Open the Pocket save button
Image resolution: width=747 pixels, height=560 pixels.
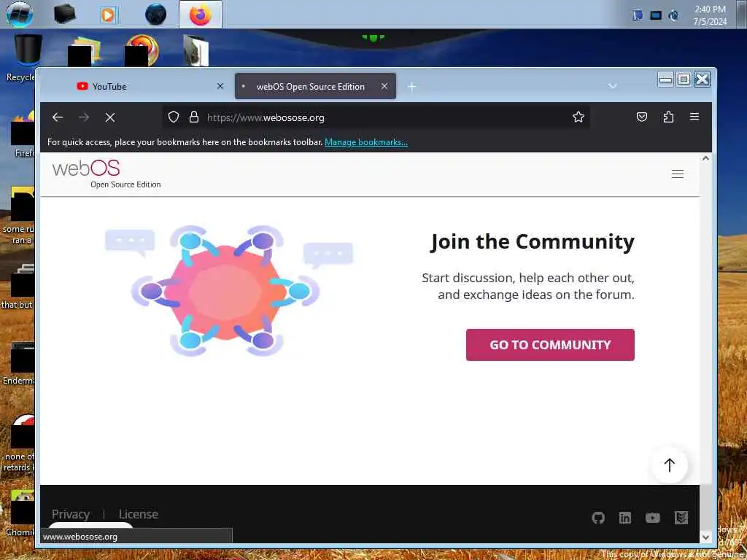coord(642,117)
